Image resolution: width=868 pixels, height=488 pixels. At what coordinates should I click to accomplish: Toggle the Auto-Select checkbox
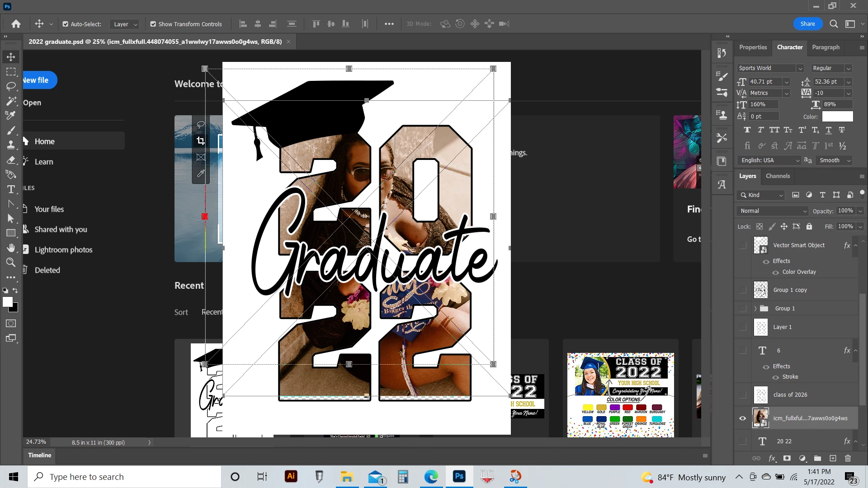click(x=66, y=24)
